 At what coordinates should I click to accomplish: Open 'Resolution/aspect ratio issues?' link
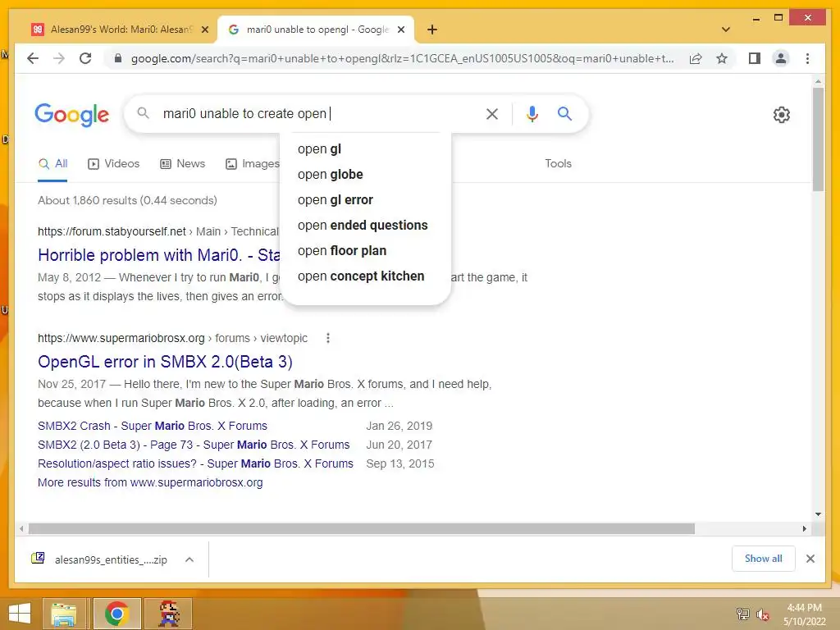[195, 463]
